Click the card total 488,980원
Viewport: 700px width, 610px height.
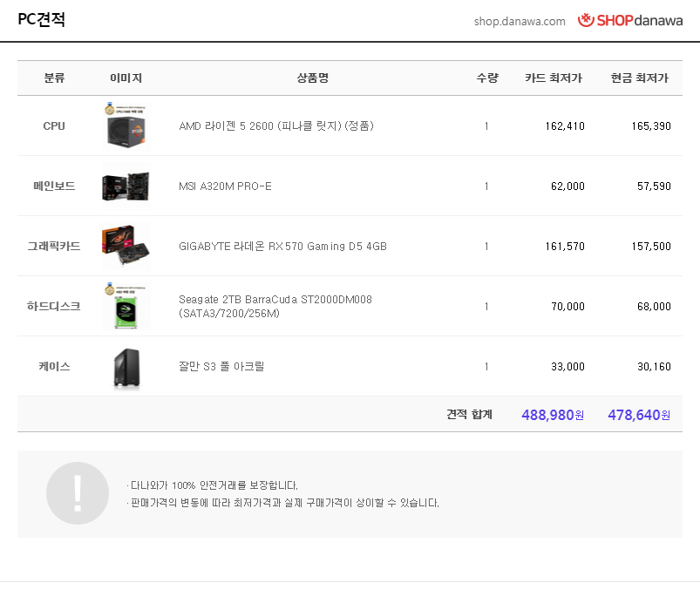coord(553,415)
